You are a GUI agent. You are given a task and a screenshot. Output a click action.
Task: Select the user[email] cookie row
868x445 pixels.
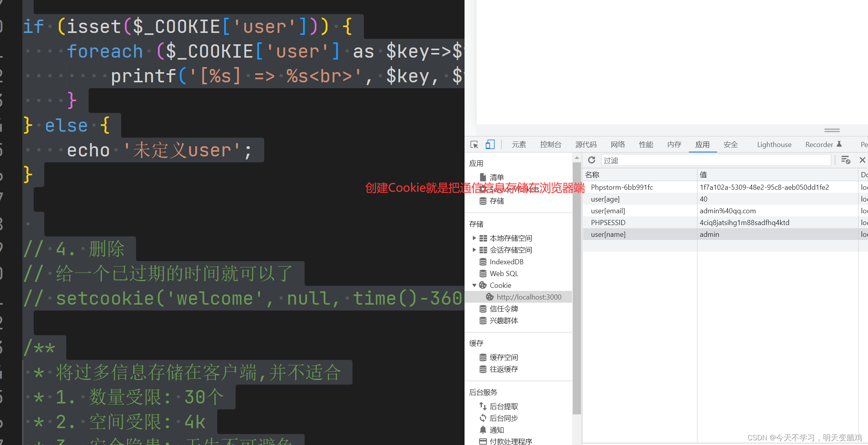coord(725,211)
